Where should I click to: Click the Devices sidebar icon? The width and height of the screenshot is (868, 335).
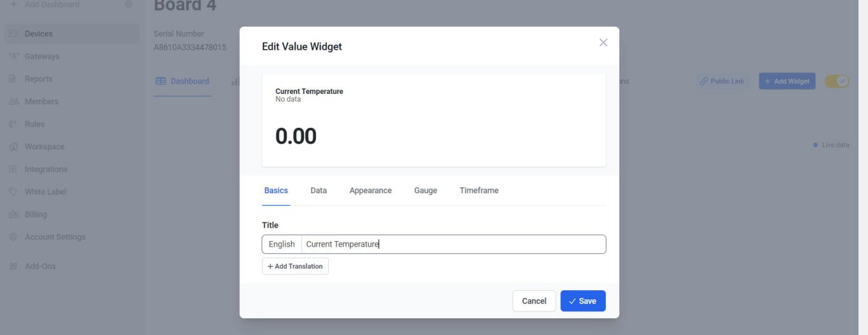tap(12, 34)
